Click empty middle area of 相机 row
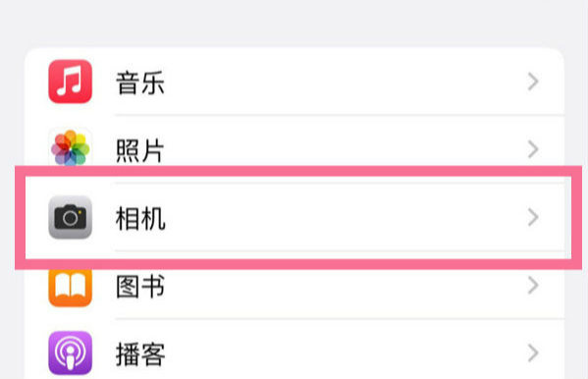588x379 pixels. (x=338, y=217)
